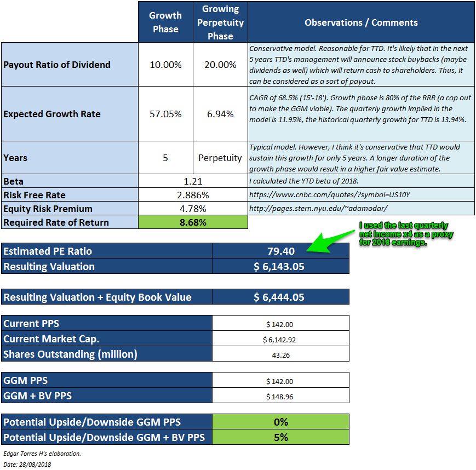The image size is (476, 470).
Task: Click the Observations / Comments header cell
Action: (x=362, y=21)
